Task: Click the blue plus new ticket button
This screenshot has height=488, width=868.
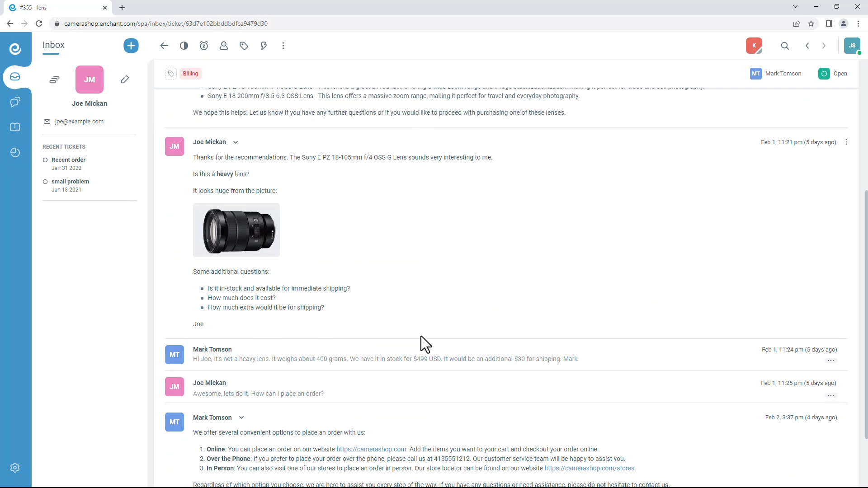Action: coord(131,46)
